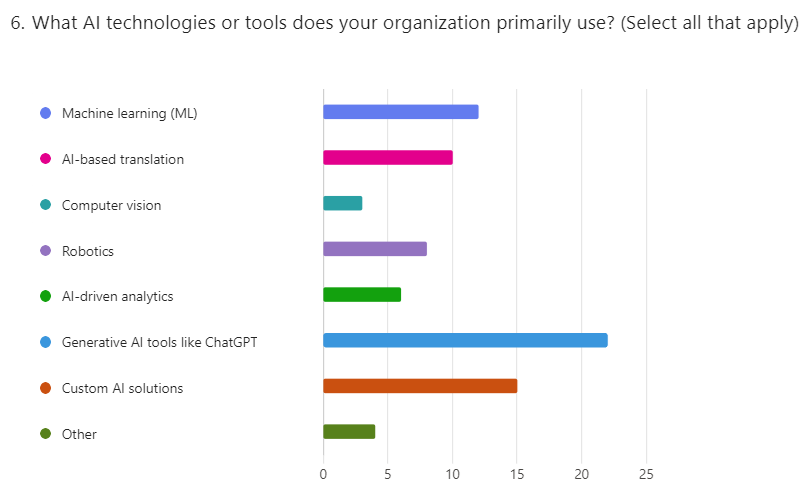The image size is (809, 491).
Task: Select the Machine learning (ML) bar
Action: [400, 112]
